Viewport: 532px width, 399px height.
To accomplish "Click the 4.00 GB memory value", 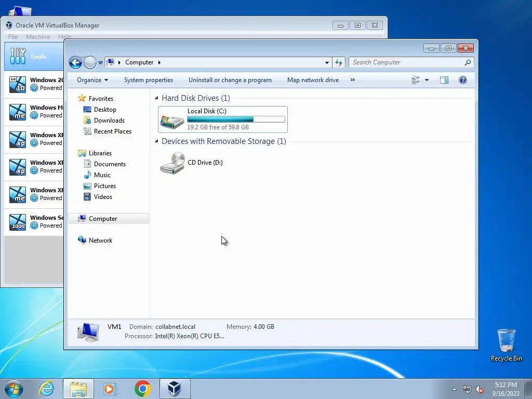I will 264,327.
